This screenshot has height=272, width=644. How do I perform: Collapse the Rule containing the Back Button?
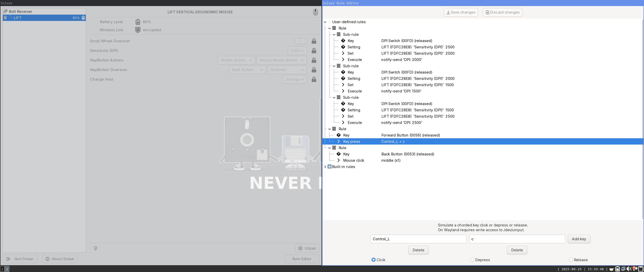coord(330,148)
